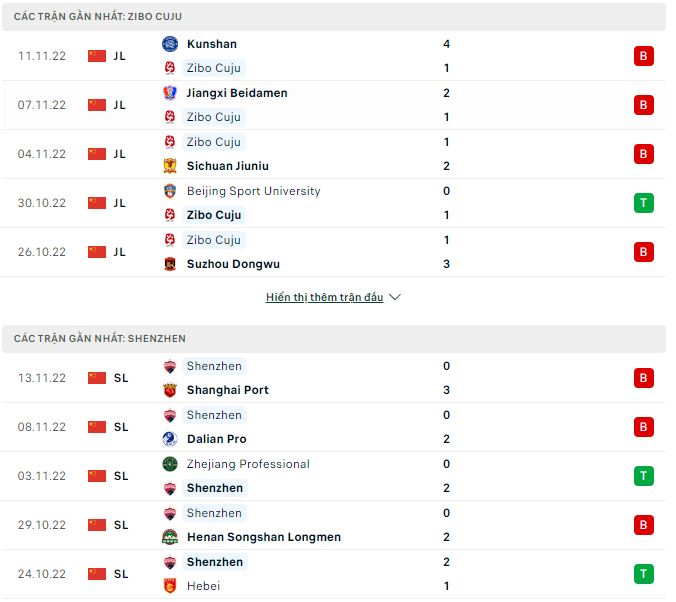
Task: Click the green T badge for Beijing match
Action: pyautogui.click(x=644, y=203)
